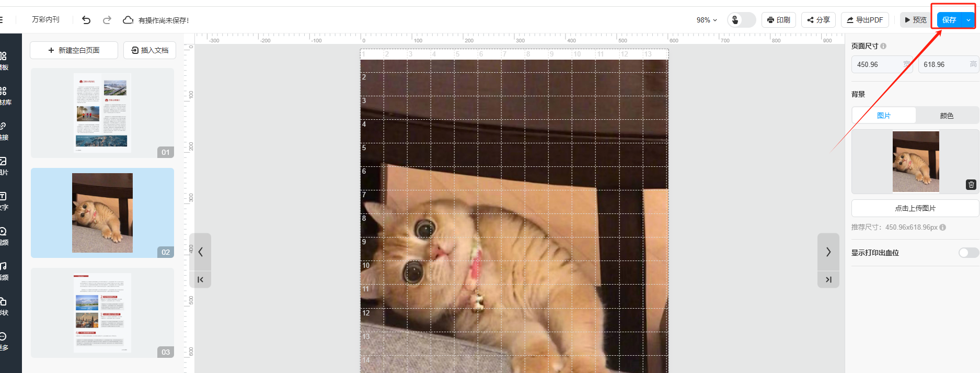Open the 98% zoom level dropdown
The width and height of the screenshot is (980, 373).
point(706,20)
